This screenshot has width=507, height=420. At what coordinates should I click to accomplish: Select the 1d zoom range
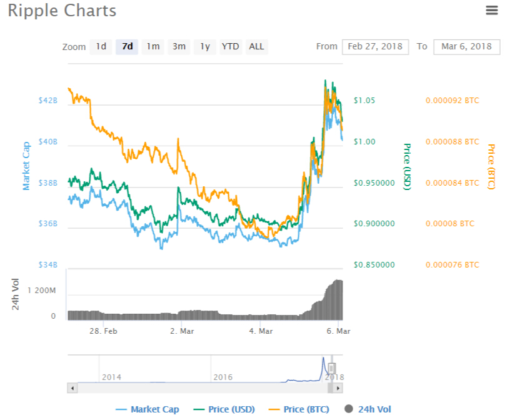click(101, 47)
